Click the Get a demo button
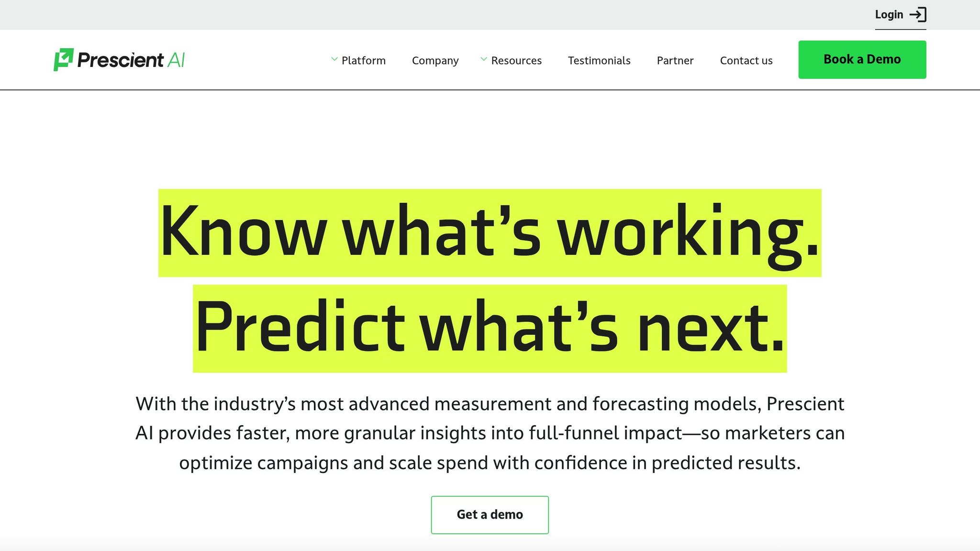The height and width of the screenshot is (551, 980). [490, 515]
